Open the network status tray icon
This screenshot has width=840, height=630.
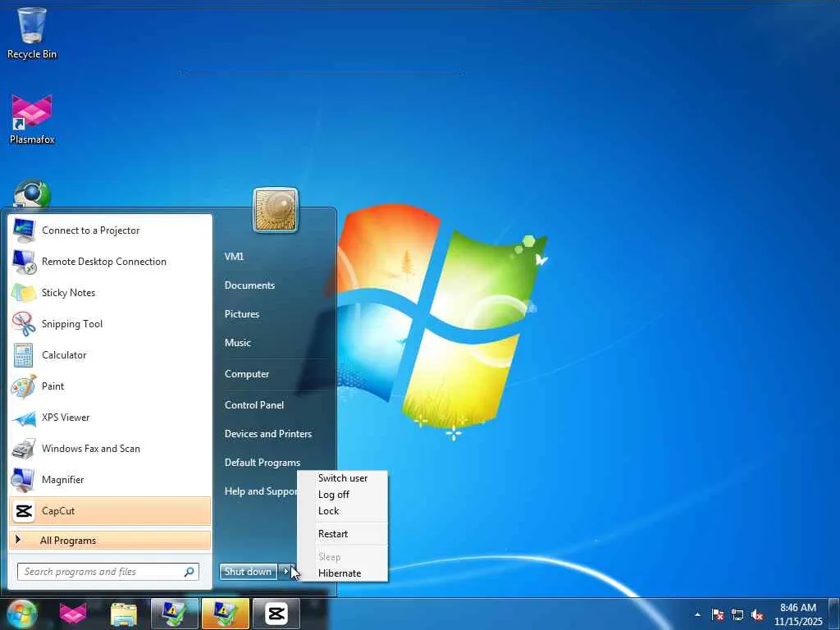(737, 614)
